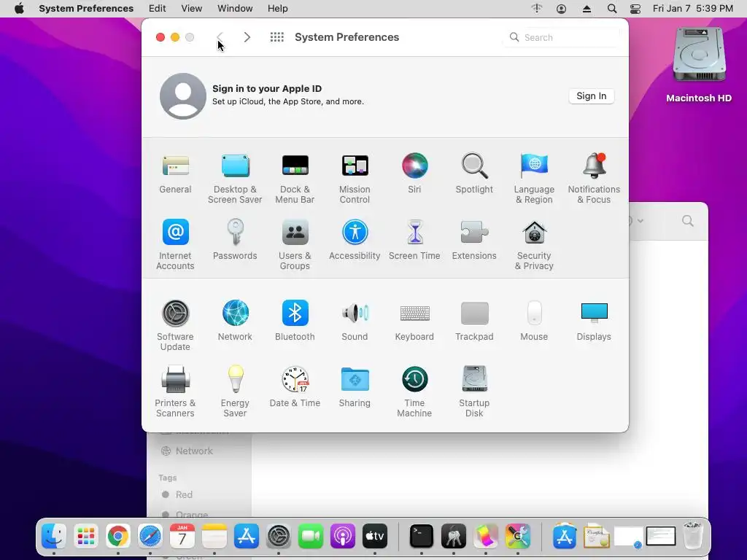Open Trackpad preferences

click(474, 321)
